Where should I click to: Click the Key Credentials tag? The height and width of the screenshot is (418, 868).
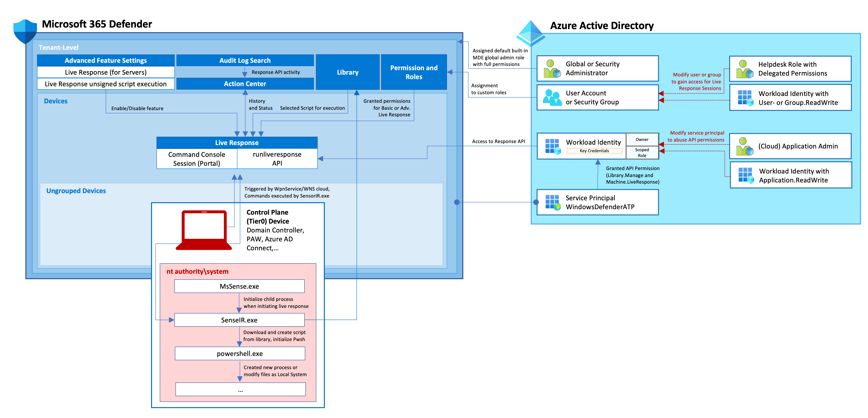point(594,151)
